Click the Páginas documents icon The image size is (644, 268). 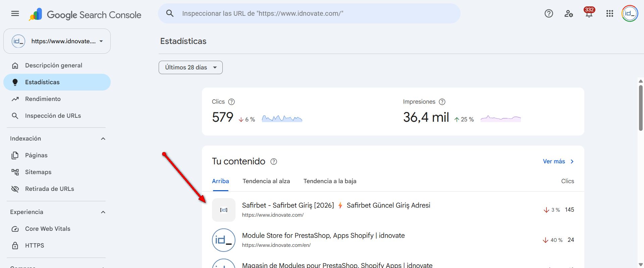(x=15, y=156)
